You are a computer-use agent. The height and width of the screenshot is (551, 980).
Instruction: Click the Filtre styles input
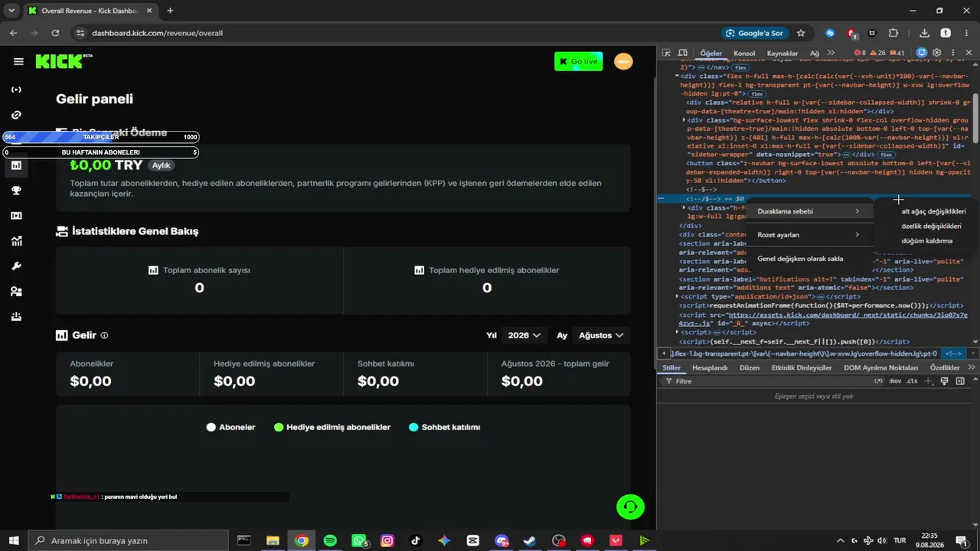(x=773, y=381)
